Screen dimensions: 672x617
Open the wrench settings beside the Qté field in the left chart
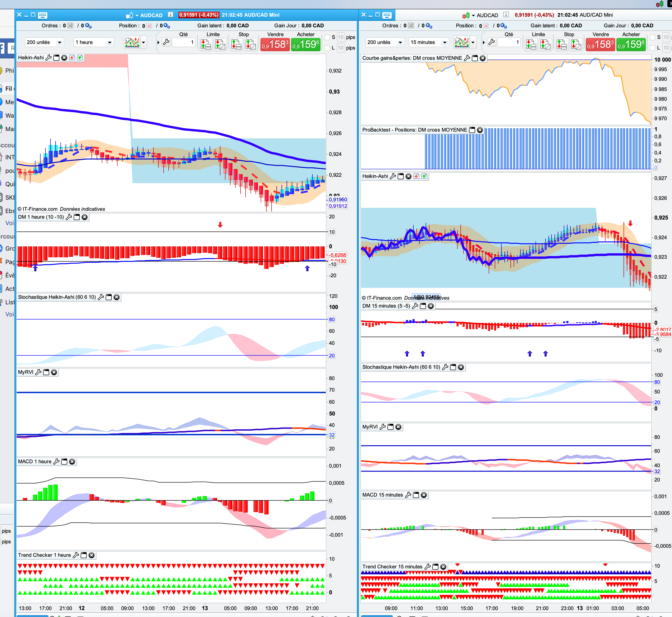pos(166,42)
